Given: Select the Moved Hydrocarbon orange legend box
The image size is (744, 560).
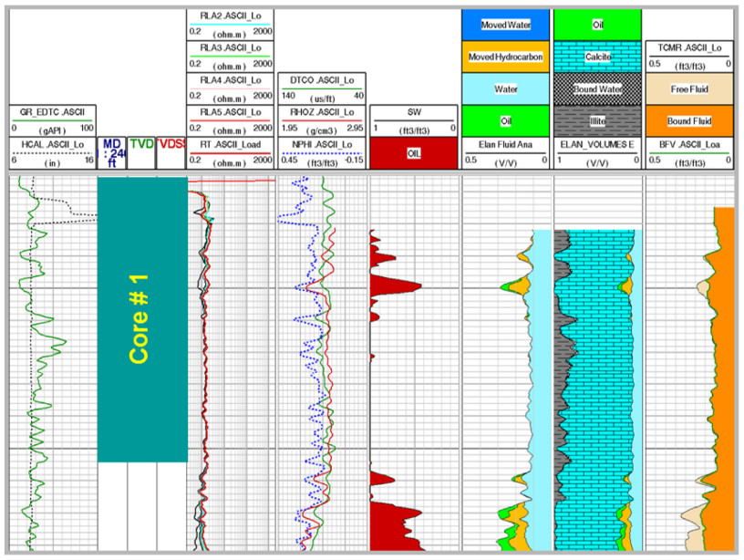Looking at the screenshot, I should 505,57.
